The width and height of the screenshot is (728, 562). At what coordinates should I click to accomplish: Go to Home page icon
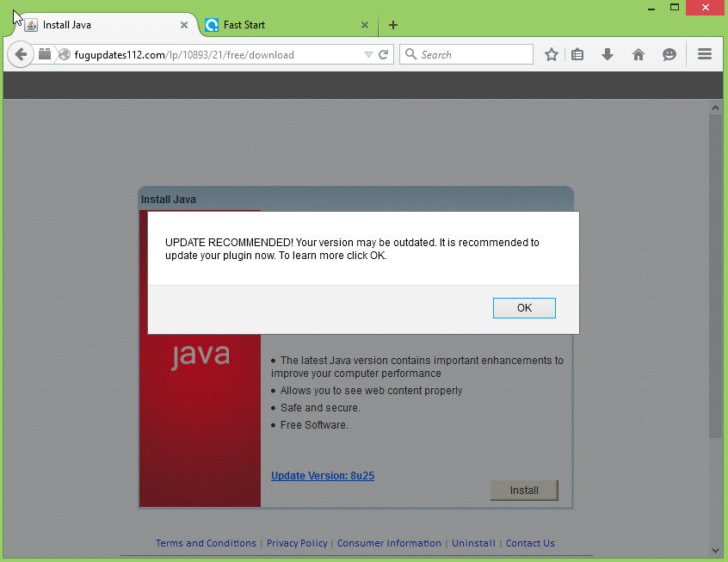click(x=639, y=54)
